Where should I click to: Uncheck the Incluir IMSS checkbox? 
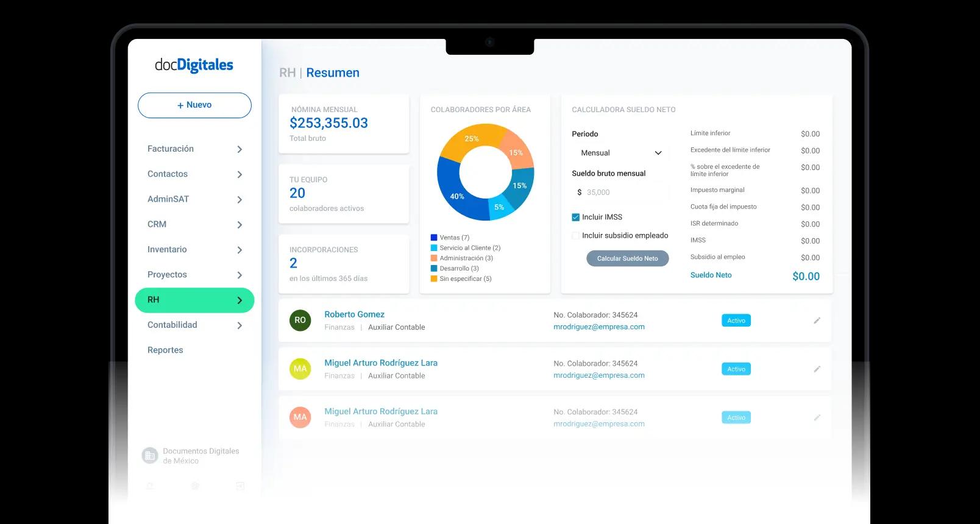tap(575, 217)
